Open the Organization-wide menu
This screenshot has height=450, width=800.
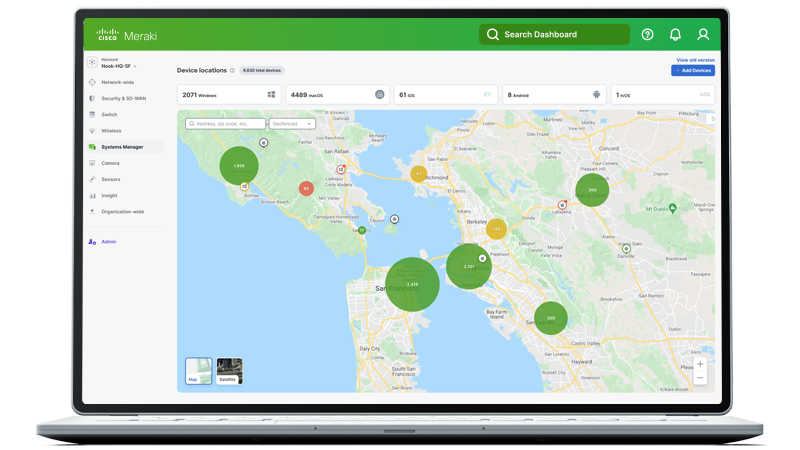tap(122, 212)
